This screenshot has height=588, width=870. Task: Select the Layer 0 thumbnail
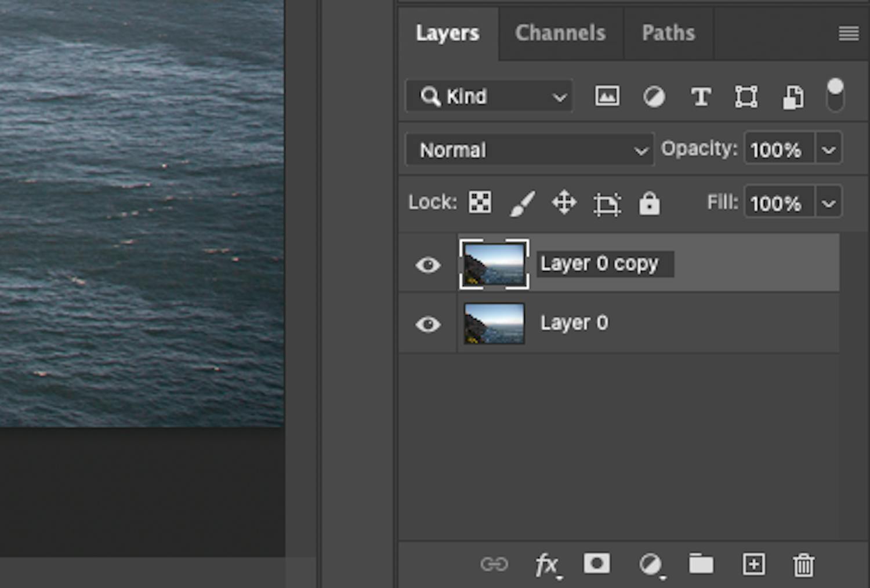(x=494, y=324)
